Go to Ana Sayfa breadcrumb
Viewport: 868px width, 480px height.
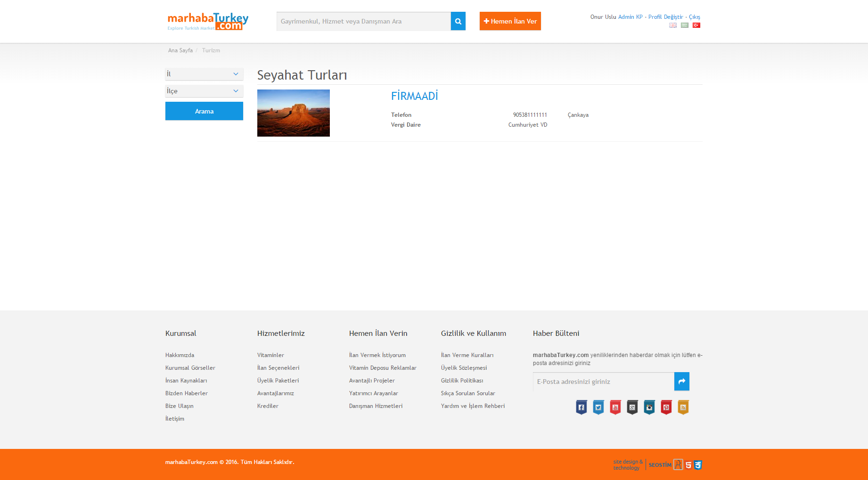click(x=180, y=50)
